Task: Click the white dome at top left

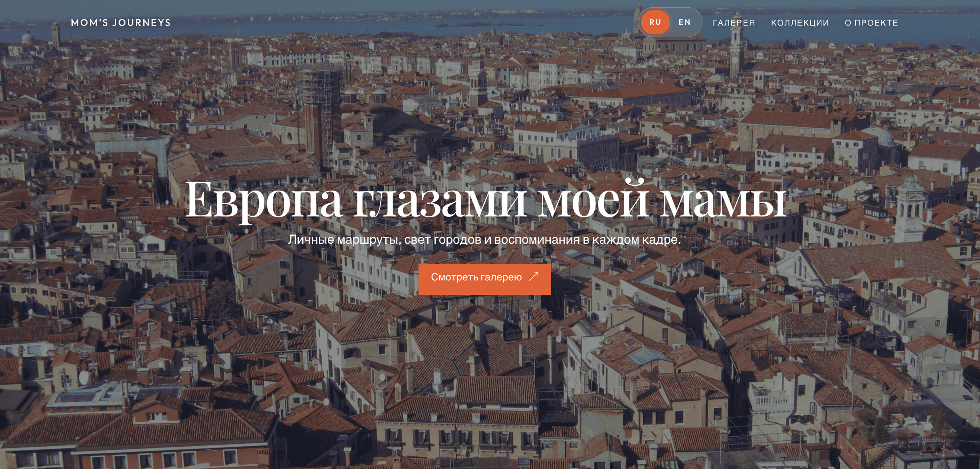Action: point(27,37)
